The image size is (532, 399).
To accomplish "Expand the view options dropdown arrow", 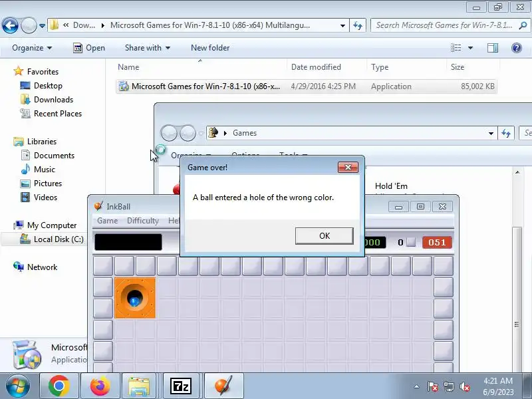I will click(x=470, y=48).
